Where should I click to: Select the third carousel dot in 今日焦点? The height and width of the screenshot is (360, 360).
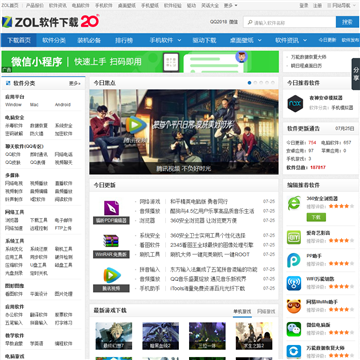pos(261,83)
